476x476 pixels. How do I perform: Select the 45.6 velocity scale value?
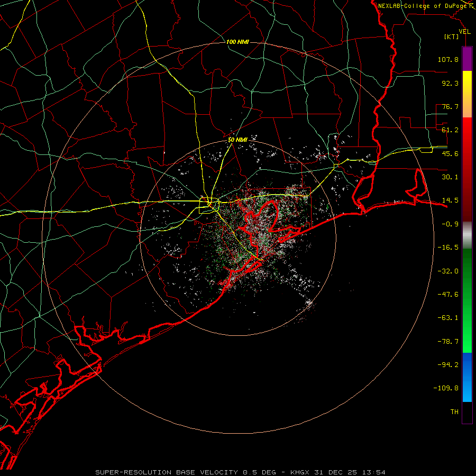click(x=450, y=153)
